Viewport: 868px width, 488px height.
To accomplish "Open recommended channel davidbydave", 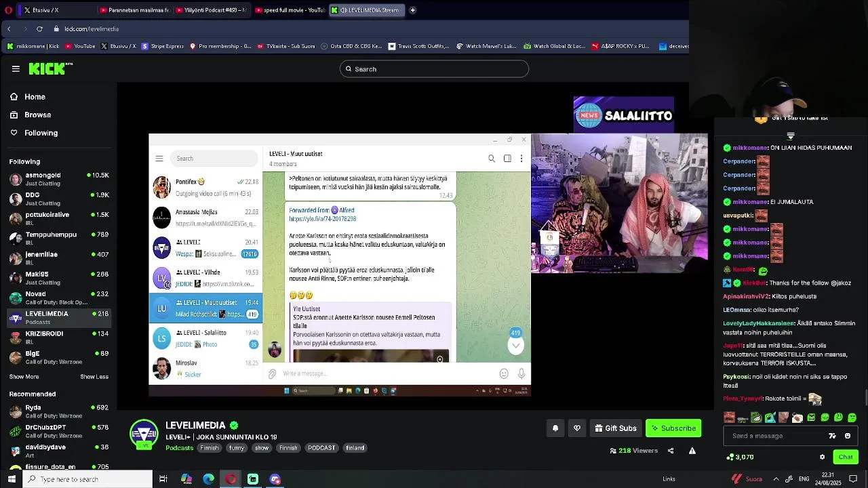I will point(59,451).
